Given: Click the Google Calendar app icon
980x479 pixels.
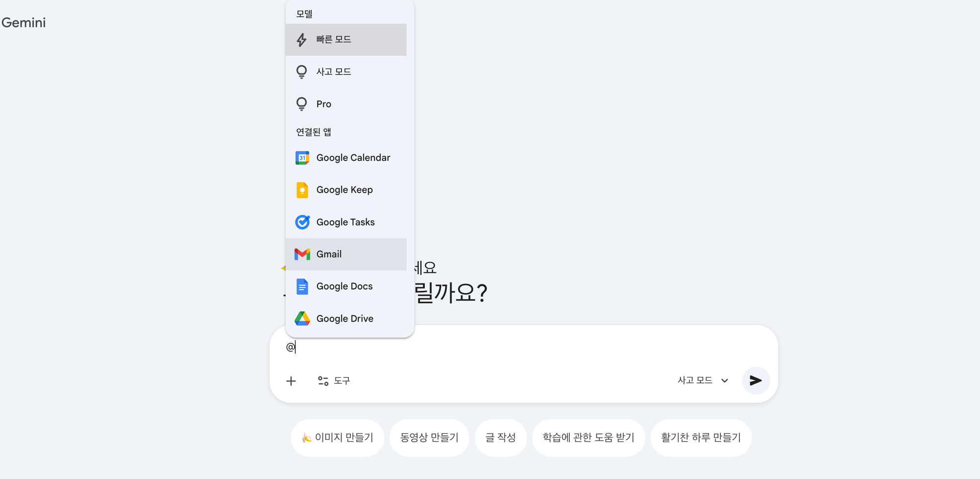Looking at the screenshot, I should [x=302, y=158].
